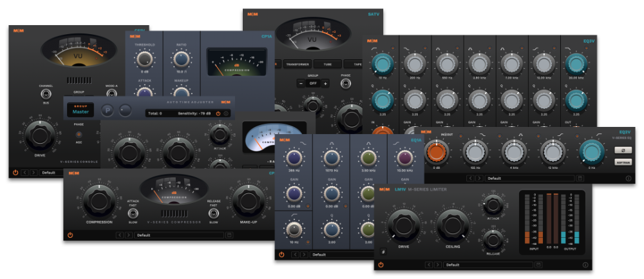Click the 265 Hz frequency knob in EQ1A
The image size is (644, 279).
(294, 159)
